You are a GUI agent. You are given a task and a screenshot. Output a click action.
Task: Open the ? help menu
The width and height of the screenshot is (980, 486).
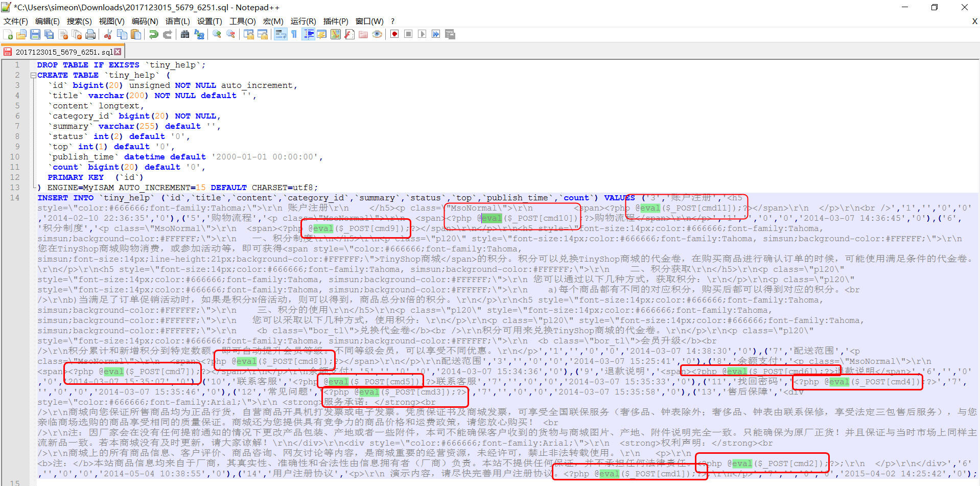pos(392,21)
